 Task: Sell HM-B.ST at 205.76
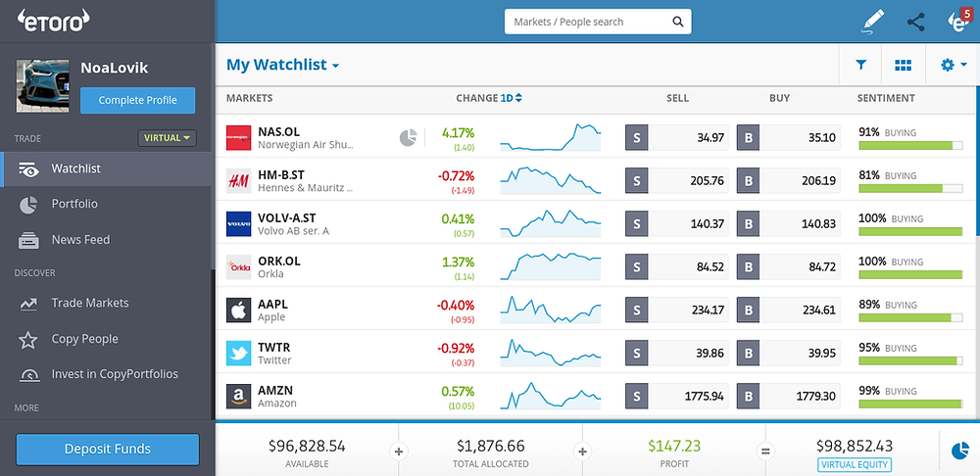677,180
